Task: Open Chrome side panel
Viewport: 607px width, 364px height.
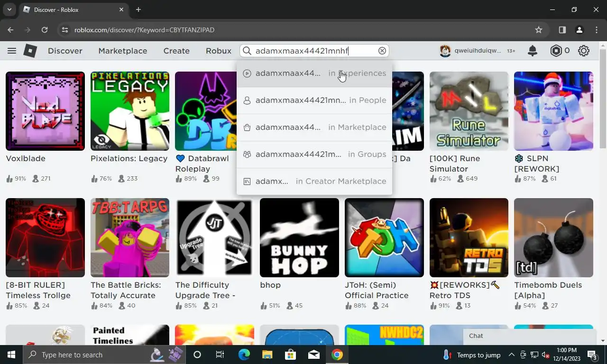Action: click(562, 30)
